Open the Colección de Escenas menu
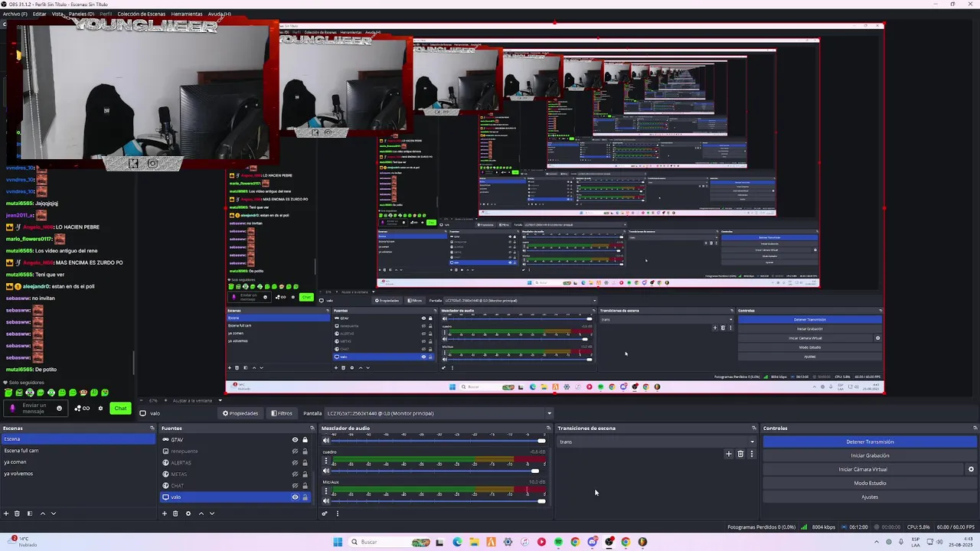The height and width of the screenshot is (551, 980). 142,14
